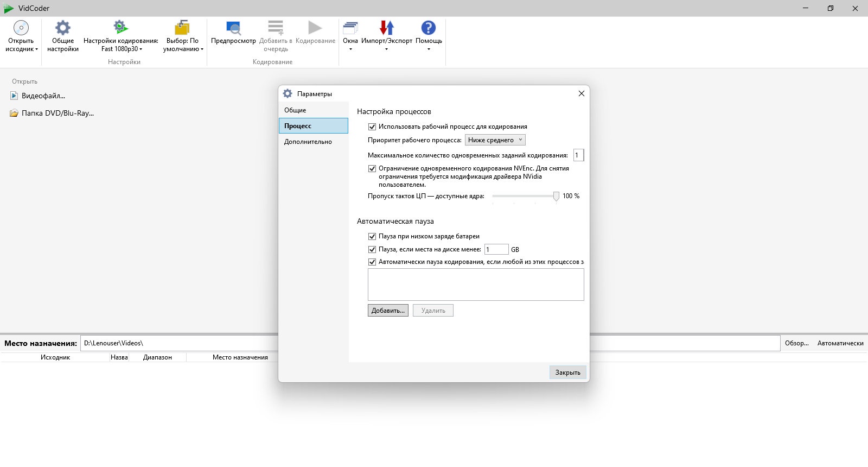Click the Параметры dialog gear icon
The height and width of the screenshot is (467, 868).
pos(288,93)
